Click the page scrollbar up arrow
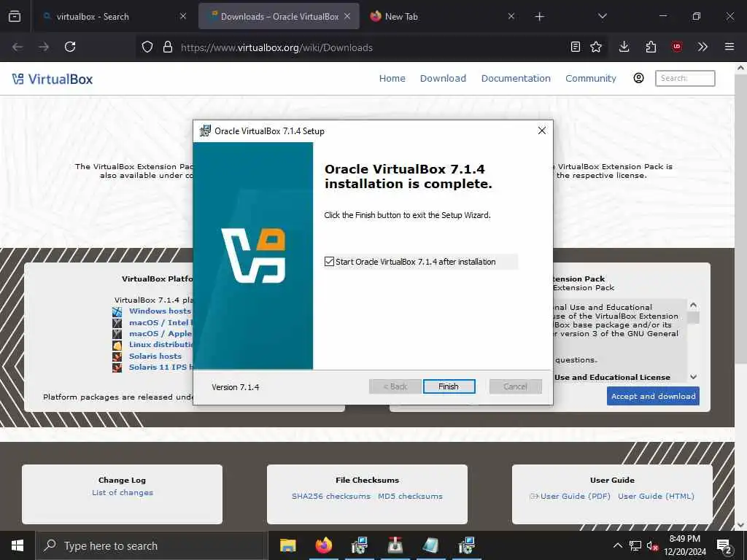Viewport: 747px width, 560px height. [x=741, y=68]
